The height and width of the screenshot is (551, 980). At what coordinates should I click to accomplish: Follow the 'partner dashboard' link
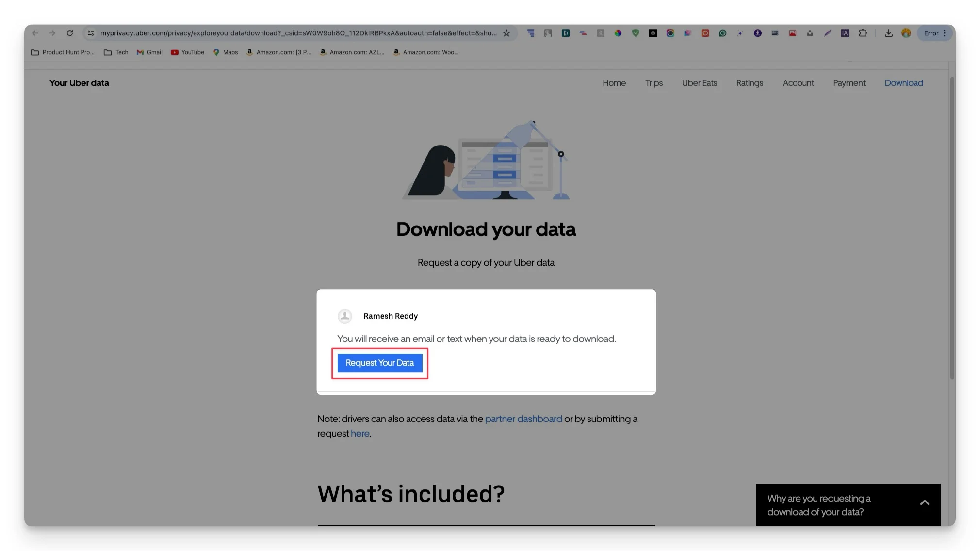click(523, 419)
